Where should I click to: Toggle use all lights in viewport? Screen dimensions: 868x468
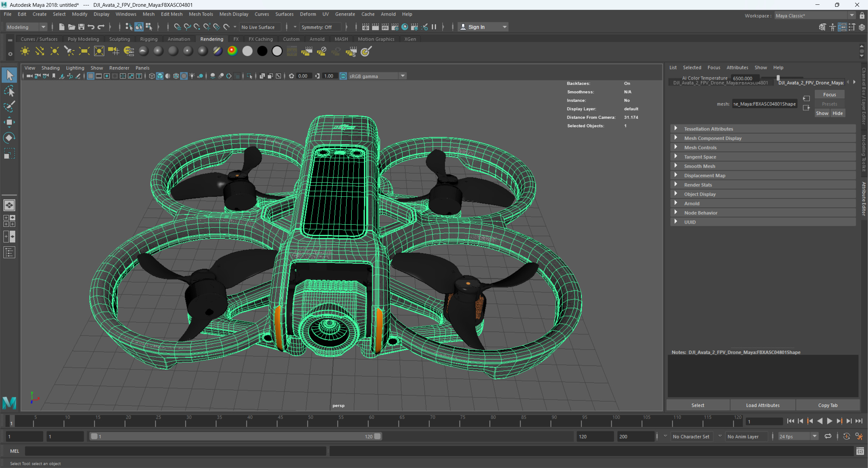(x=192, y=76)
